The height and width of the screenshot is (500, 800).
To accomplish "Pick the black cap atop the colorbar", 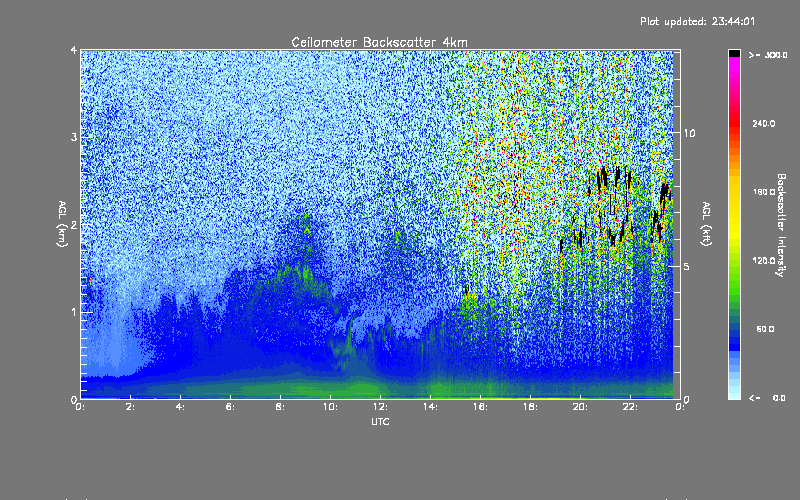I will 734,53.
